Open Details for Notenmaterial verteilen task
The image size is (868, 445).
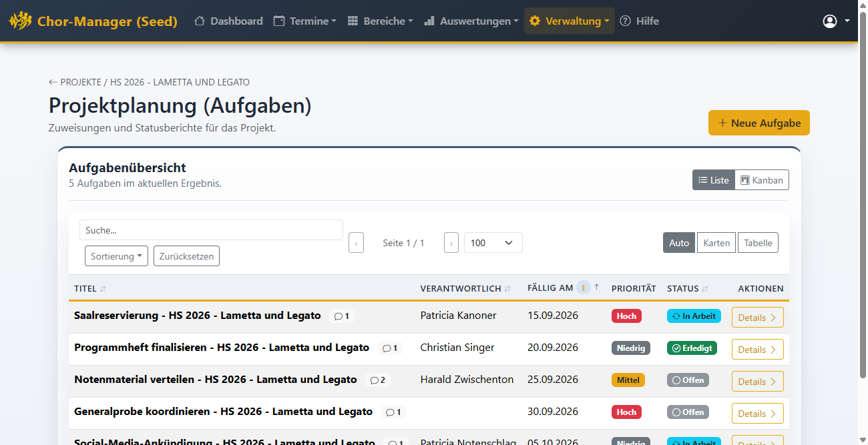pos(758,382)
